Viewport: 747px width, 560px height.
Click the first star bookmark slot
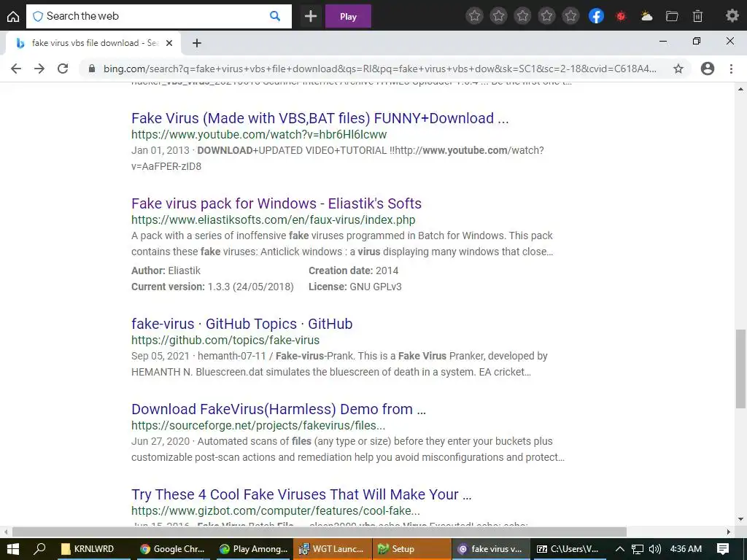[474, 16]
